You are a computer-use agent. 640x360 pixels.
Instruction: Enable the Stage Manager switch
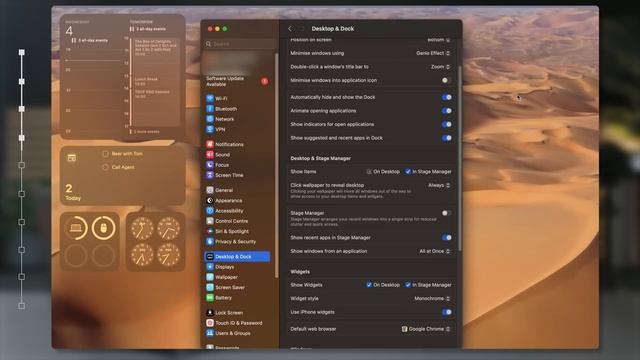coord(447,213)
